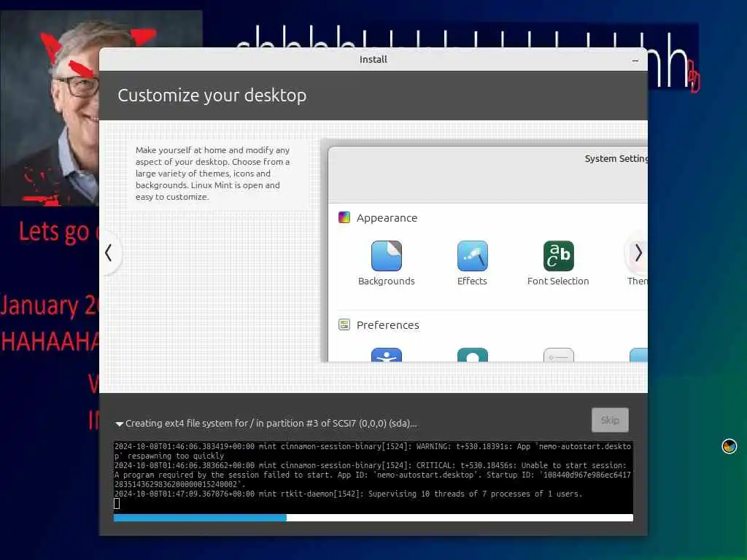
Task: Click the 'Font Selection' label text
Action: coord(558,281)
